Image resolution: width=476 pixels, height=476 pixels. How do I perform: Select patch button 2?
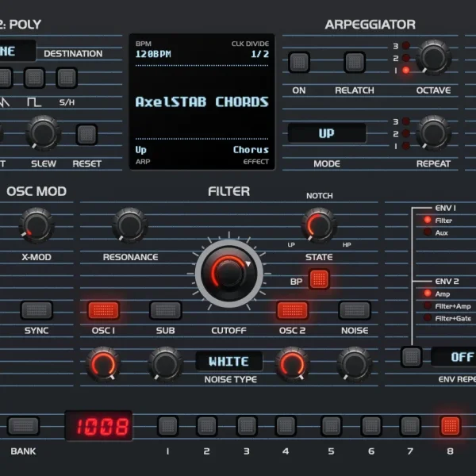207,426
